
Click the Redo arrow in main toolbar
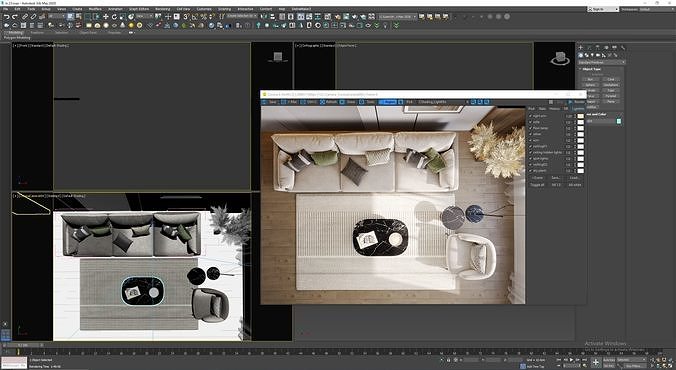point(15,16)
